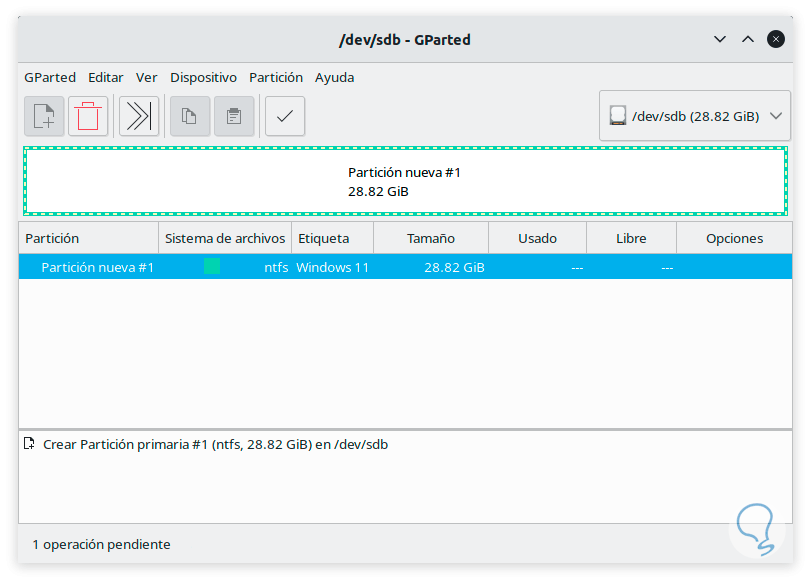Open the GParted menu
The width and height of the screenshot is (811, 583).
[x=50, y=78]
